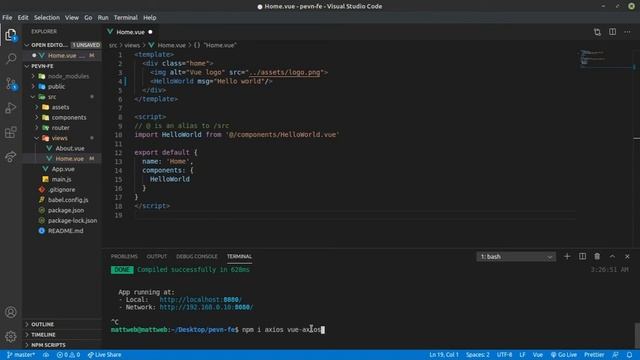The image size is (640, 360).
Task: Open notifications bell in status bar
Action: tap(629, 355)
